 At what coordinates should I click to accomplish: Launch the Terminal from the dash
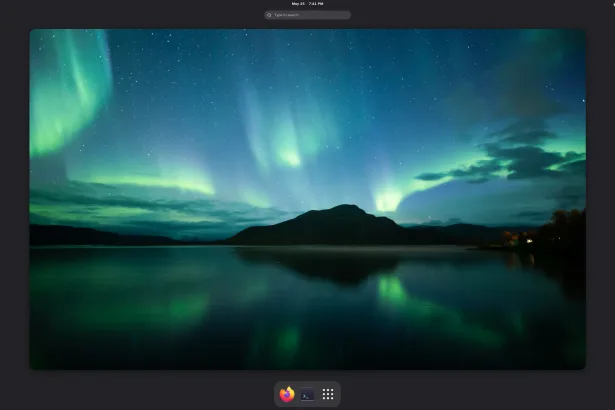(308, 394)
